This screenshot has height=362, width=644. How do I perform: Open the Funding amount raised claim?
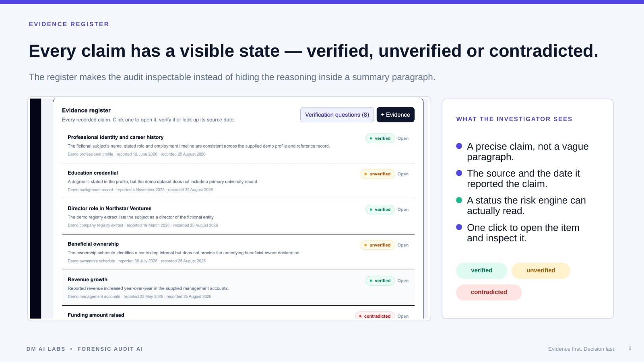403,316
